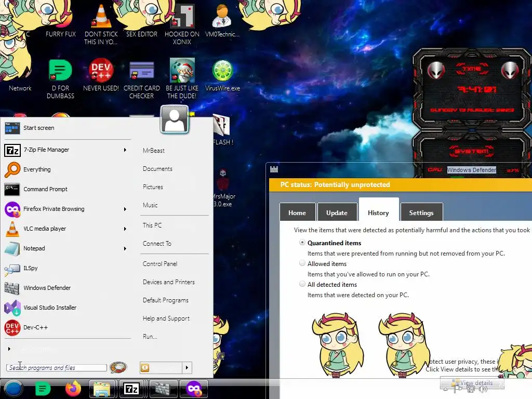
Task: Click the Start screen entry
Action: 67,128
